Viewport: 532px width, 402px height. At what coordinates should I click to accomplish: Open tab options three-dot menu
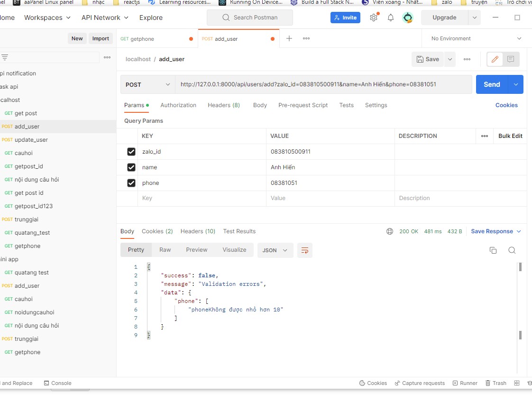point(306,38)
